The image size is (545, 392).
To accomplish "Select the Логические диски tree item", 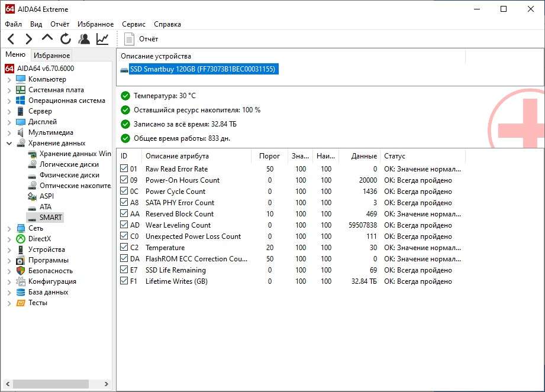I will (69, 164).
